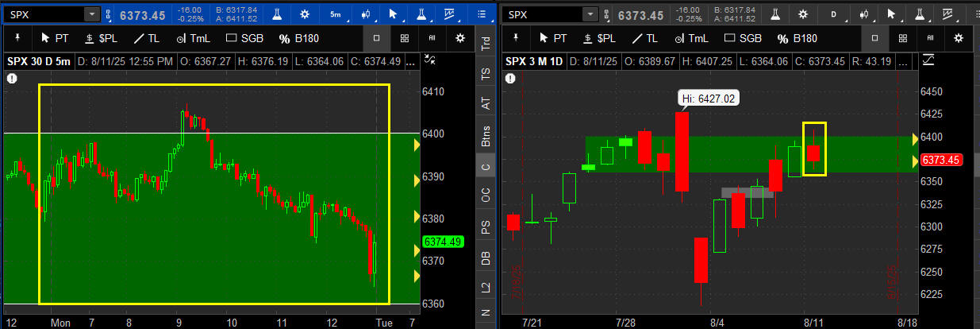This screenshot has height=329, width=980.
Task: Select the TL trendline tool in right toolbar
Action: point(646,38)
